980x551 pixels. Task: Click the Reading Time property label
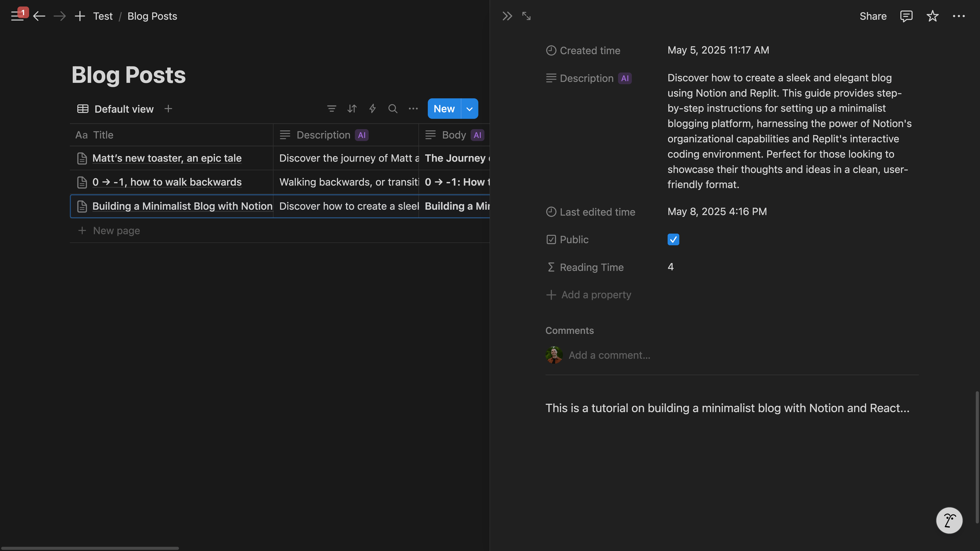pyautogui.click(x=585, y=267)
